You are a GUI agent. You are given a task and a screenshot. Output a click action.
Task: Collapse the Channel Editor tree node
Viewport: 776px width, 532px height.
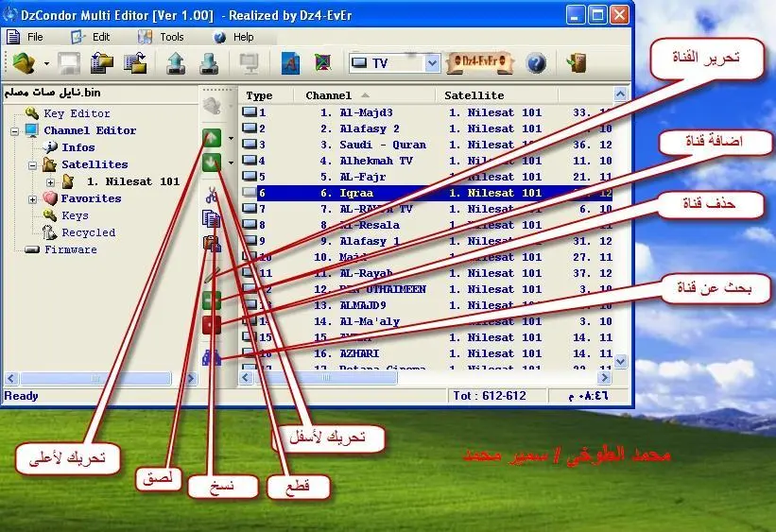click(x=15, y=131)
